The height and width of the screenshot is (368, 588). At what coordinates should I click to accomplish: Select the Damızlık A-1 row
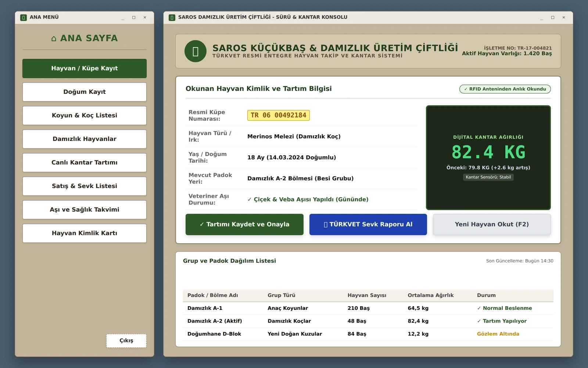pos(368,308)
